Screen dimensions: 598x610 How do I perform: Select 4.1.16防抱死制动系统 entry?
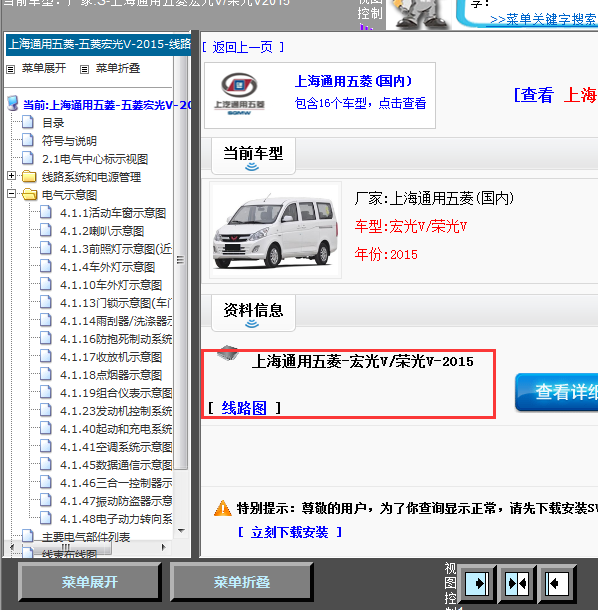(x=116, y=339)
